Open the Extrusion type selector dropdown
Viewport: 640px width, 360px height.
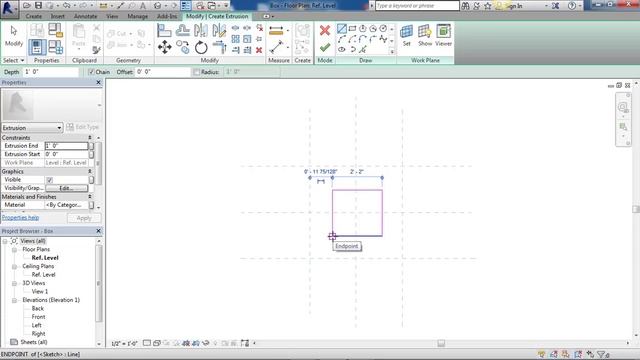coord(32,128)
